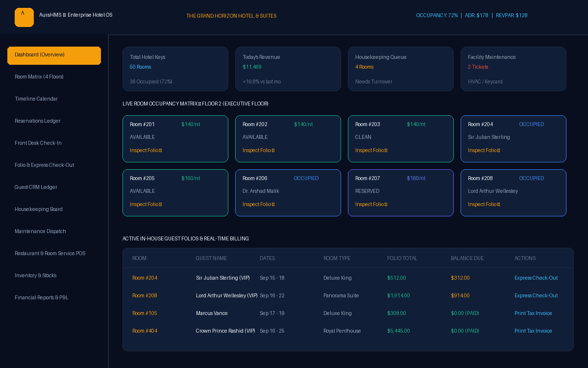Click the OCCUPIED status on Room #208 card

point(532,179)
